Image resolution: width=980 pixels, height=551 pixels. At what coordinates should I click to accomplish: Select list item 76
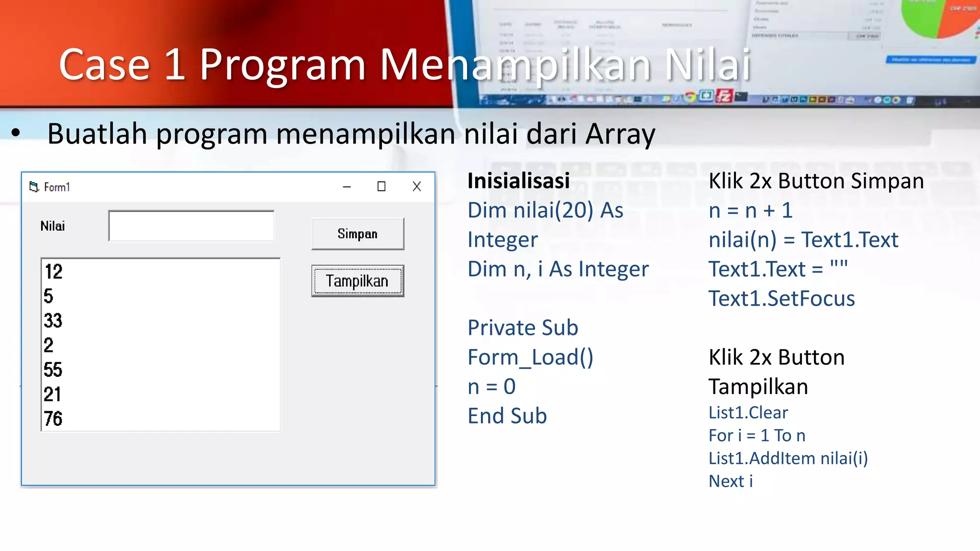coord(53,419)
